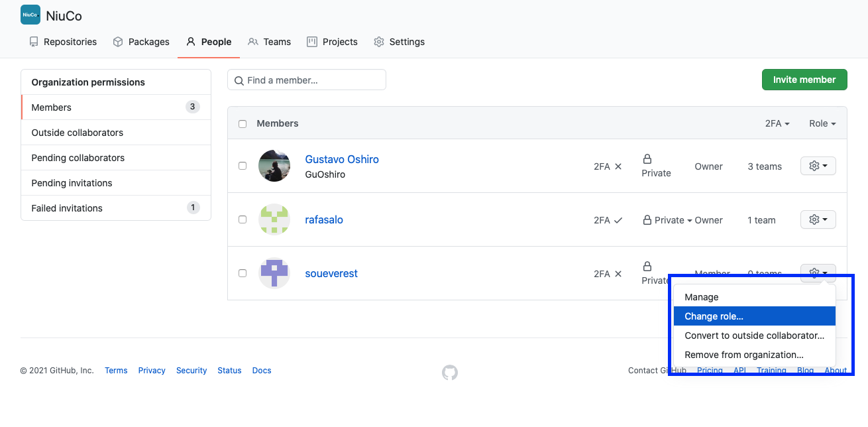Open Gustavo Oshiro's profile link
The height and width of the screenshot is (427, 868).
coord(342,159)
